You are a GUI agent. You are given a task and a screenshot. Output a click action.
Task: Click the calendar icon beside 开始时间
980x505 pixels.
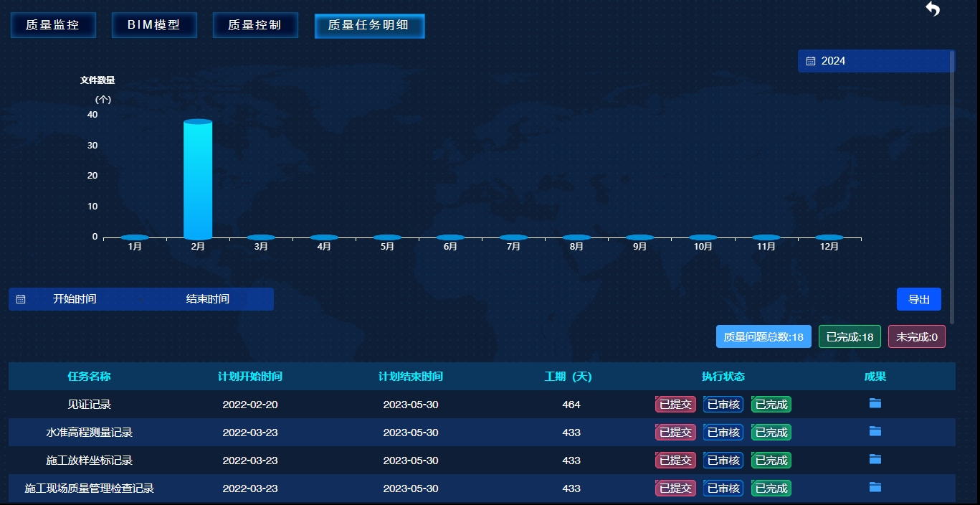21,299
